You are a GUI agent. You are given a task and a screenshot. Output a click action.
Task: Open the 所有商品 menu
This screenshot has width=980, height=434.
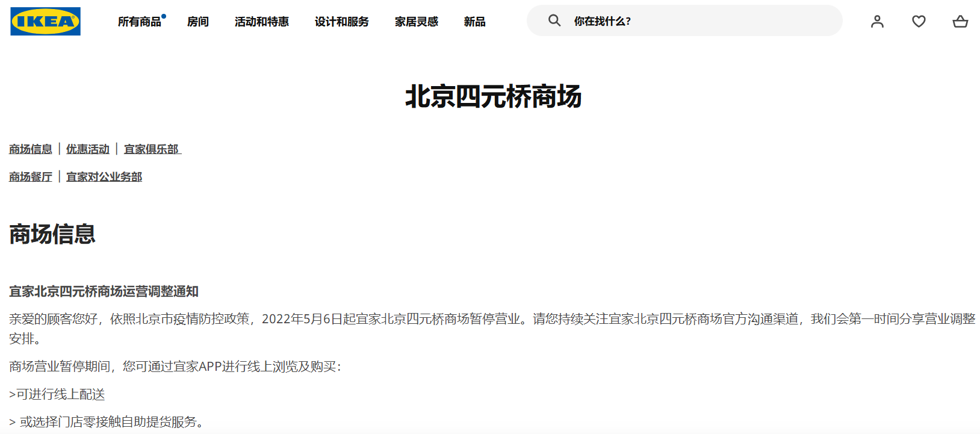[140, 22]
